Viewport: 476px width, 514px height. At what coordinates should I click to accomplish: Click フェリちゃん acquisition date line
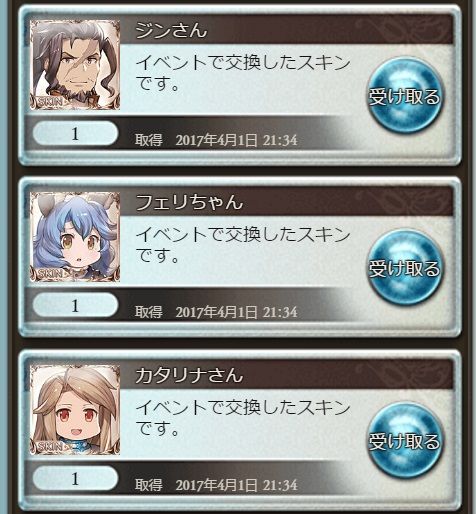[x=216, y=312]
